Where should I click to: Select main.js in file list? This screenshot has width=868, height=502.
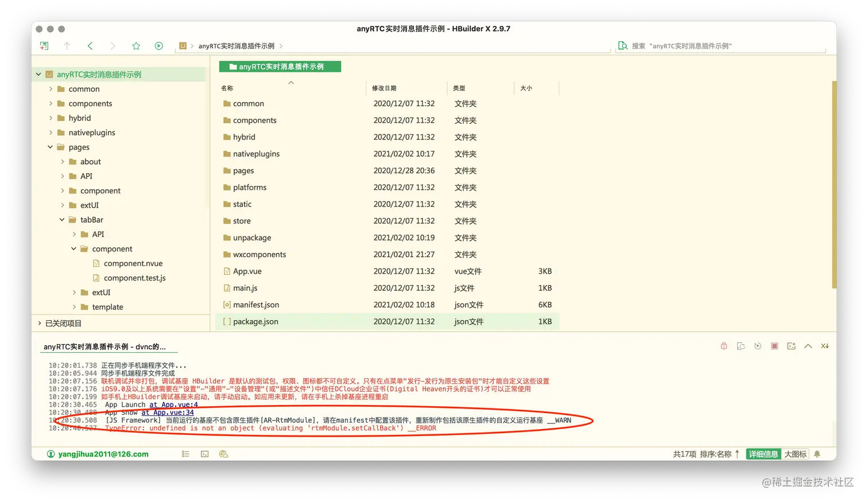click(387, 288)
